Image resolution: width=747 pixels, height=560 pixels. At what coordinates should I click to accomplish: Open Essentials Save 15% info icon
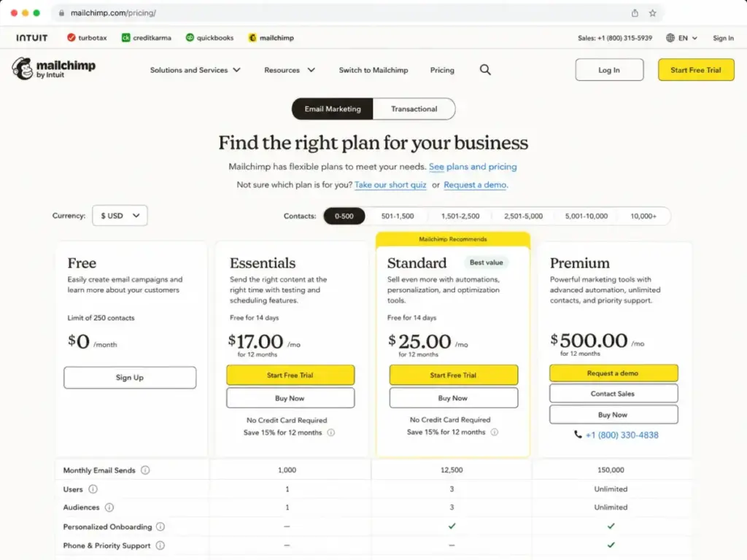pyautogui.click(x=330, y=432)
